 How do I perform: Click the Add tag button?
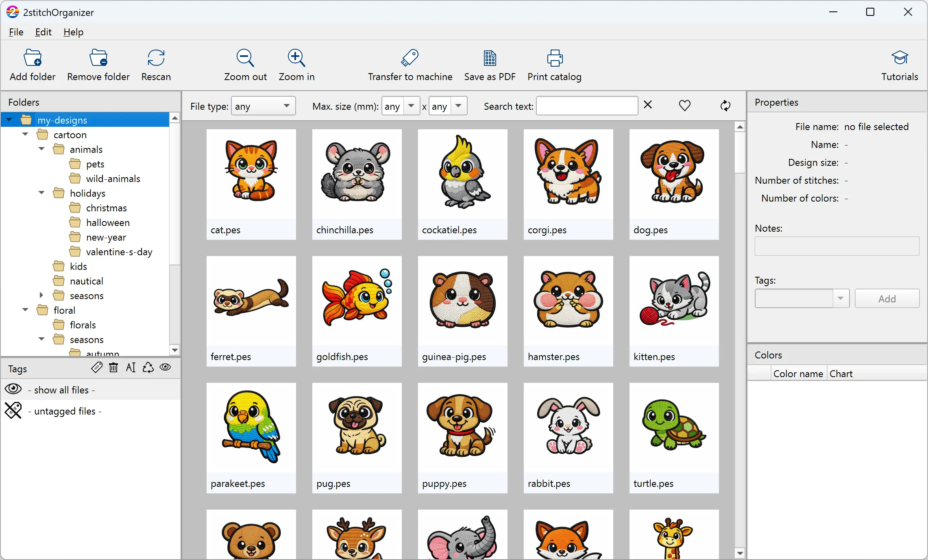tap(887, 299)
